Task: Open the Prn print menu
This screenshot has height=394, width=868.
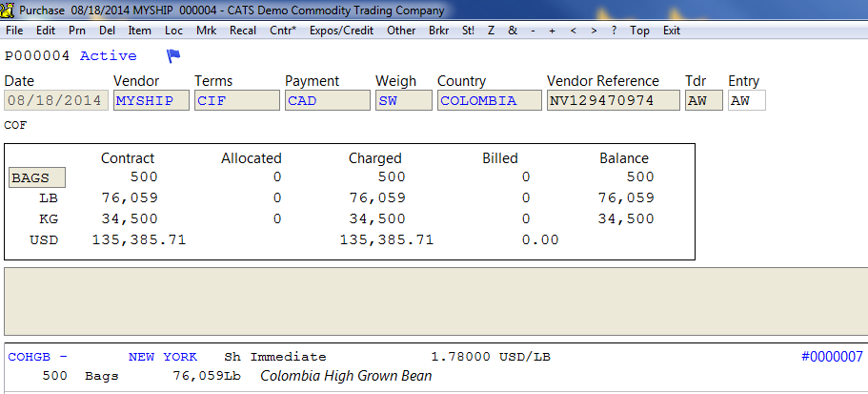Action: (x=77, y=31)
